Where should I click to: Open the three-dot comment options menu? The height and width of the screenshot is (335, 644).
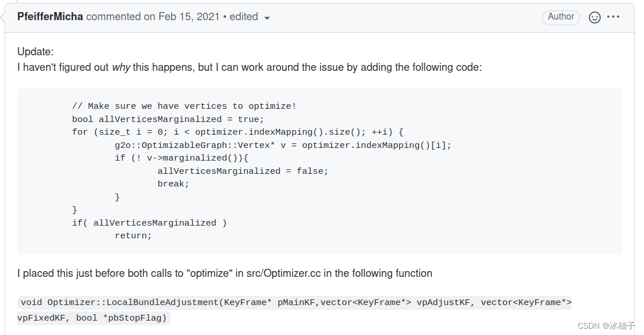[614, 17]
